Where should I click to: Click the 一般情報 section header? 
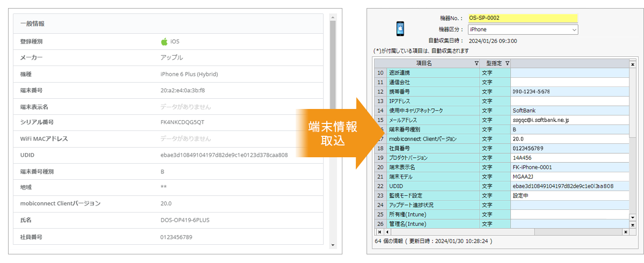168,24
